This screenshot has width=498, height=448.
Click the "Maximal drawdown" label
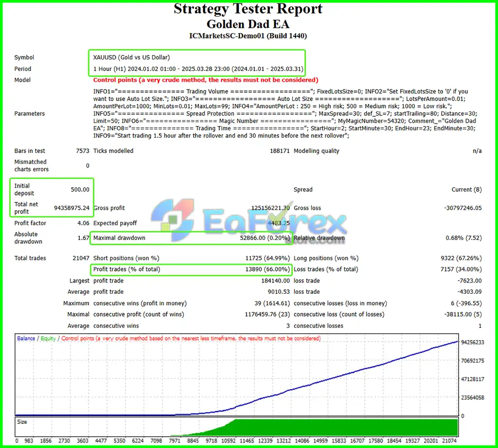(119, 238)
